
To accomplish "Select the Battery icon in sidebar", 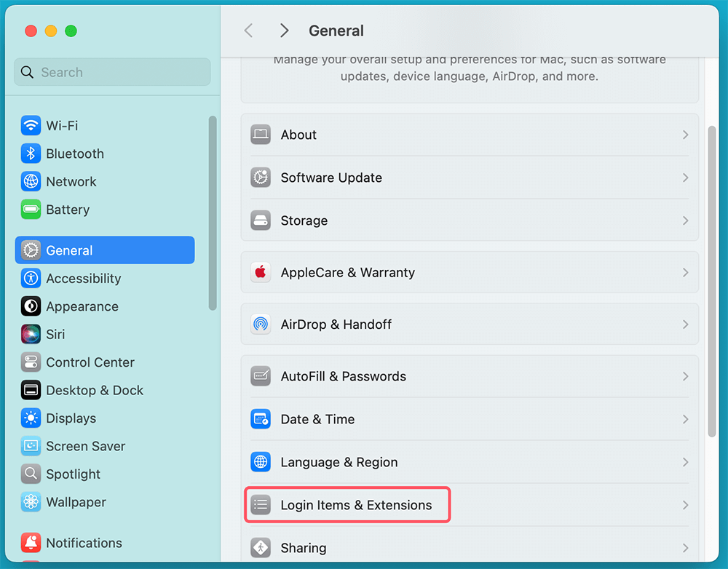I will click(x=31, y=210).
